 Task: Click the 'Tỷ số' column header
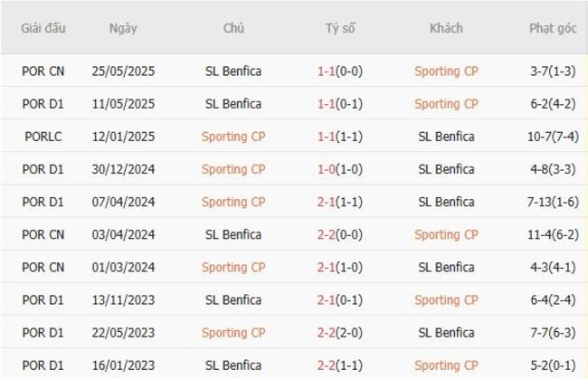coord(340,28)
